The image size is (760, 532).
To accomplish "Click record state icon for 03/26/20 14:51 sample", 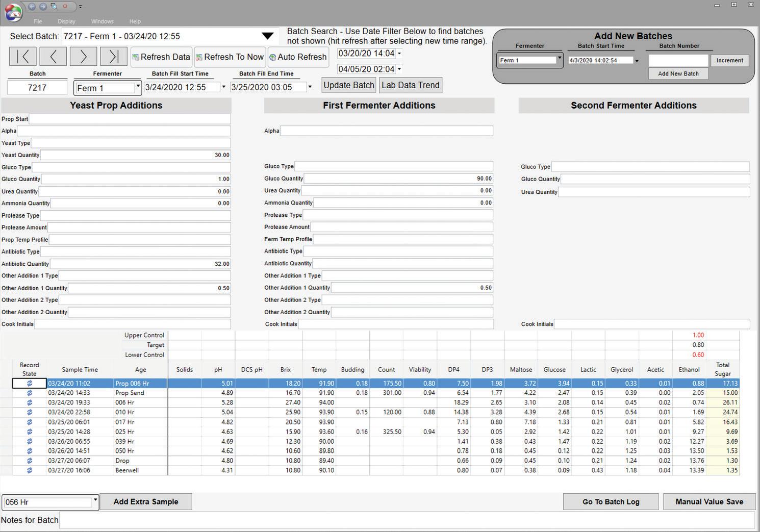I will [30, 451].
